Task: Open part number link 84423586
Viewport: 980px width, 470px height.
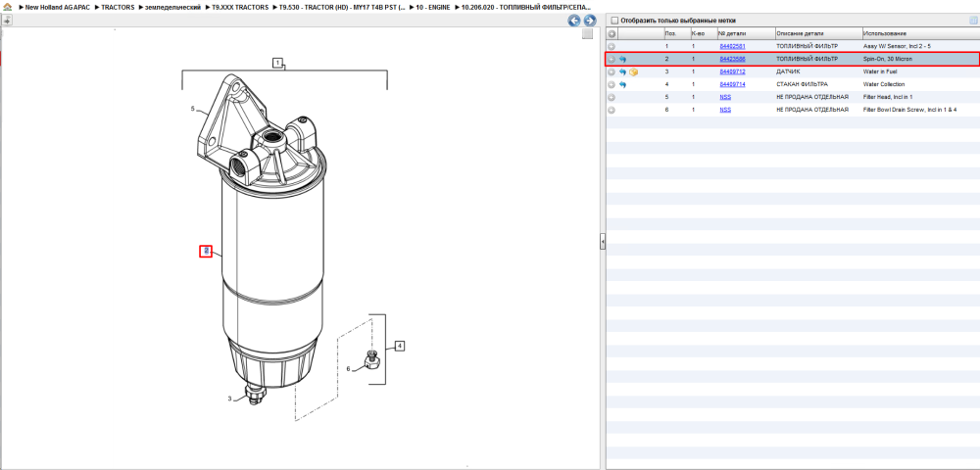Action: 732,60
